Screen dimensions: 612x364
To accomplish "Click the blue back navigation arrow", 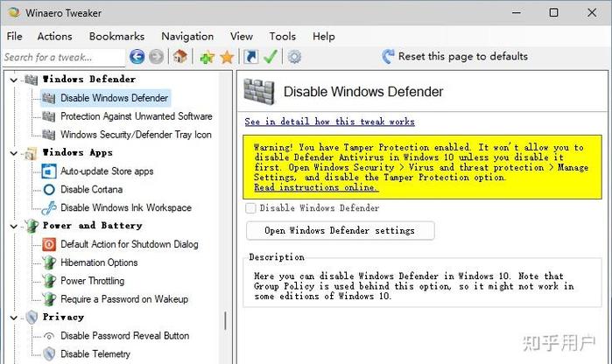I will click(137, 57).
